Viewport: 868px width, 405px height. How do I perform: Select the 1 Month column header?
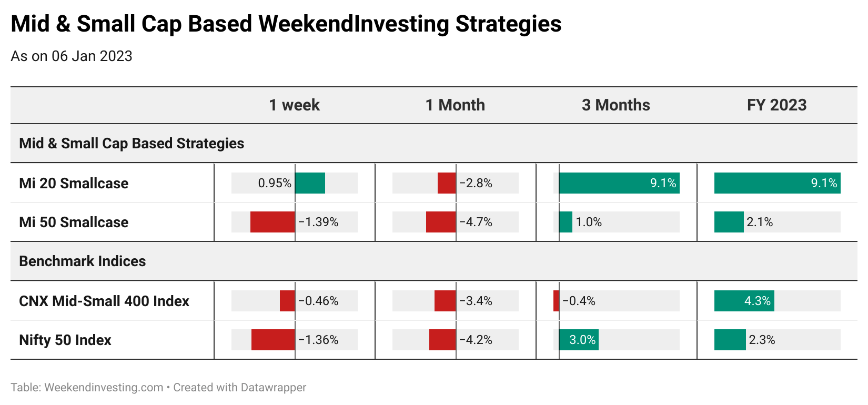[x=455, y=105]
